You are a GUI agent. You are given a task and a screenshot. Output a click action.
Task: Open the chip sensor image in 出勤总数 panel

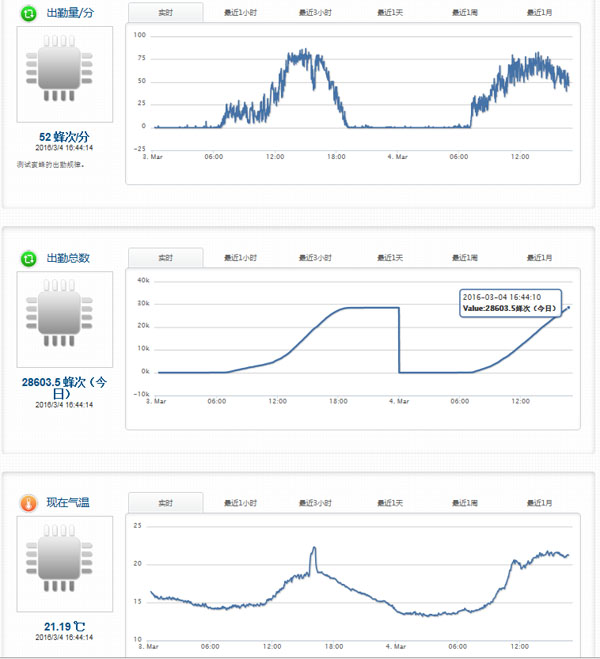tap(65, 319)
